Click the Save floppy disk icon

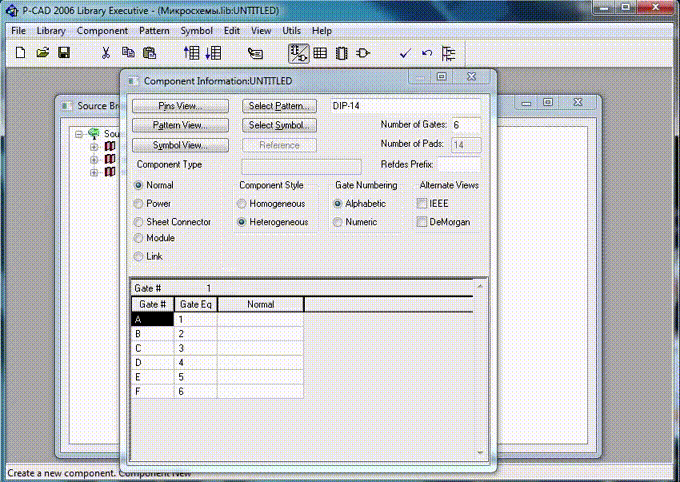(64, 53)
